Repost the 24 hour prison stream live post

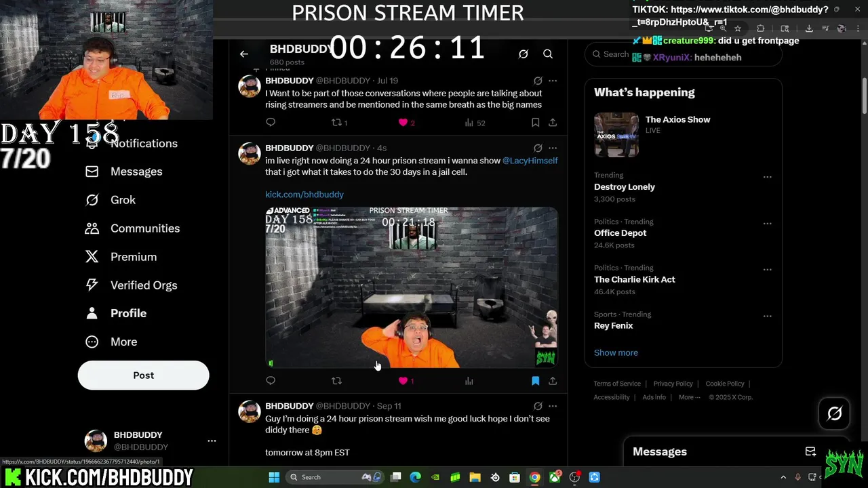click(336, 381)
